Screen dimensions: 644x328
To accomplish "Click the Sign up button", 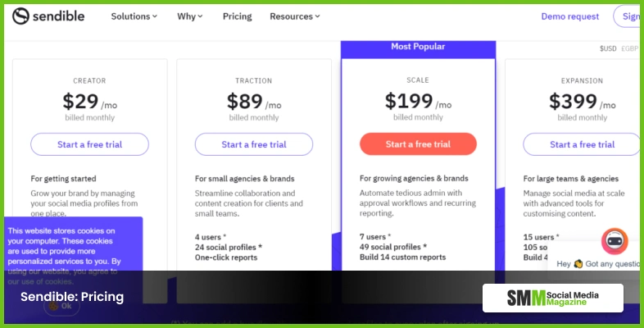I will (630, 16).
